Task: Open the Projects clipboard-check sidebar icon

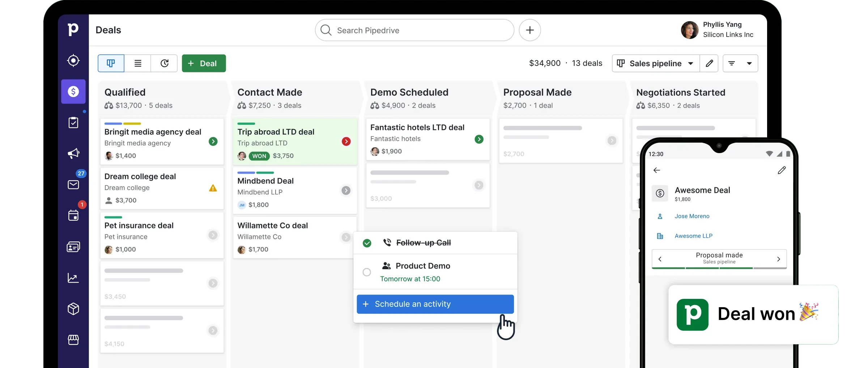Action: pos(73,123)
